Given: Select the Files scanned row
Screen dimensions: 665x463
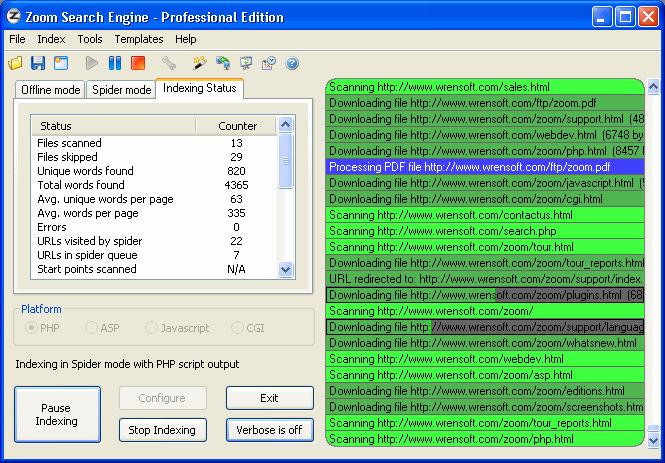Looking at the screenshot, I should [x=155, y=143].
